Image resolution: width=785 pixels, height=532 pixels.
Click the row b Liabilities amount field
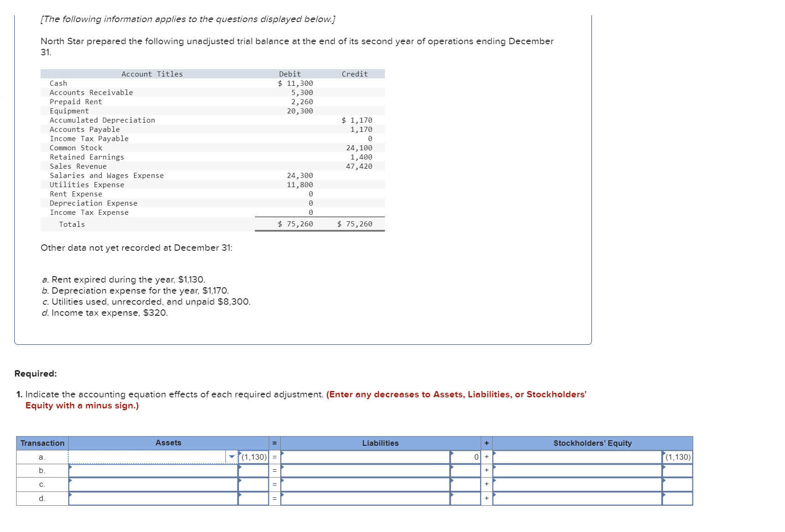click(466, 471)
